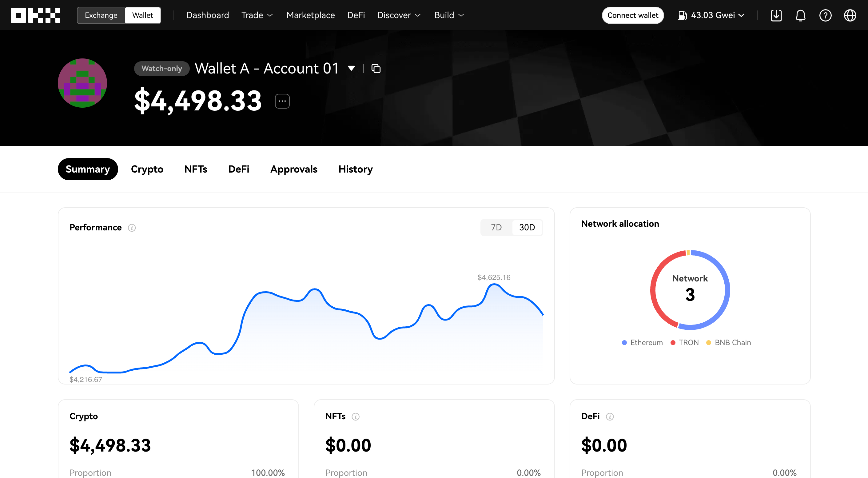Select 30D performance range
The height and width of the screenshot is (478, 868).
click(x=527, y=227)
